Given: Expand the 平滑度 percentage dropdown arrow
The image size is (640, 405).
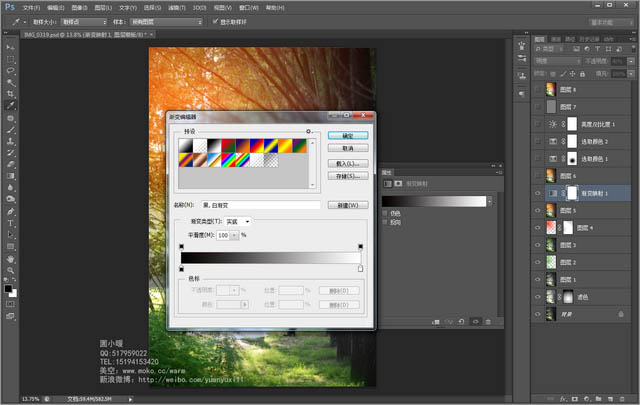Looking at the screenshot, I should pyautogui.click(x=234, y=234).
